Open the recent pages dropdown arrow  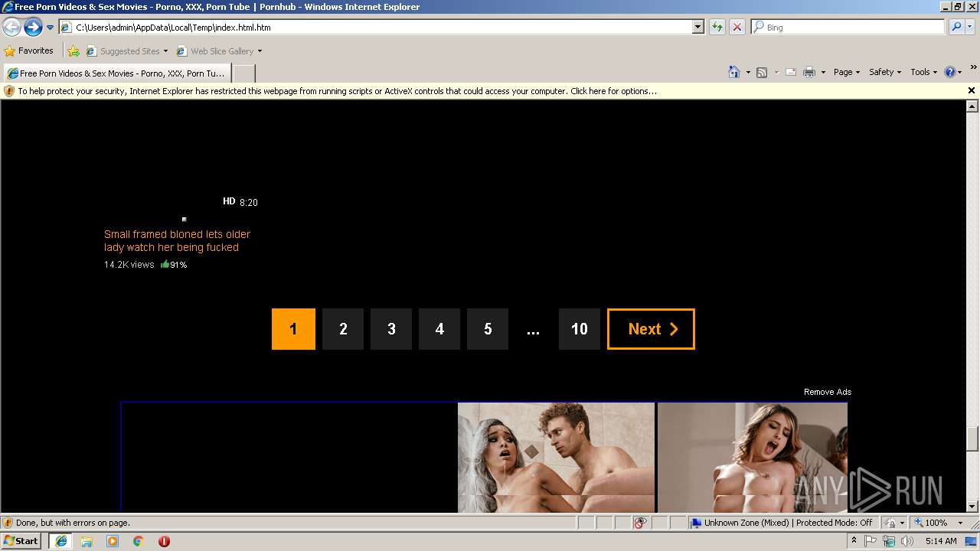click(x=50, y=28)
